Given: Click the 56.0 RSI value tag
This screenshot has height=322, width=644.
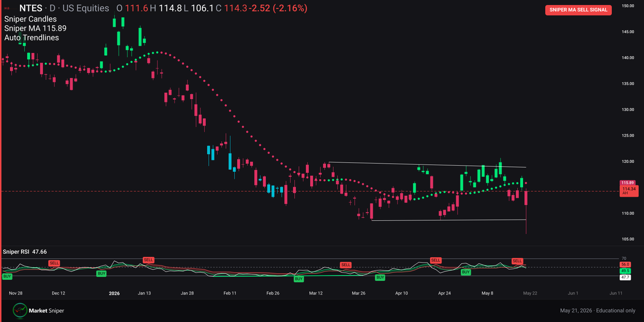Looking at the screenshot, I should click(625, 265).
